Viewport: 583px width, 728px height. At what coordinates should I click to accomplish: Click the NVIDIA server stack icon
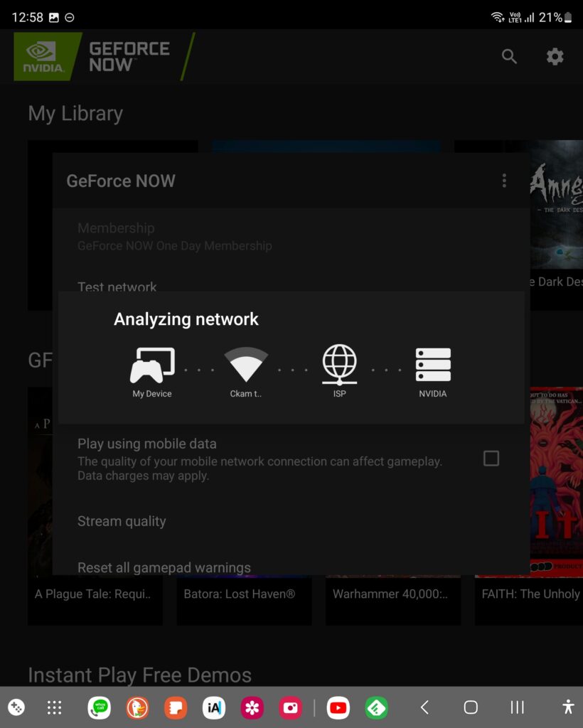pyautogui.click(x=433, y=365)
